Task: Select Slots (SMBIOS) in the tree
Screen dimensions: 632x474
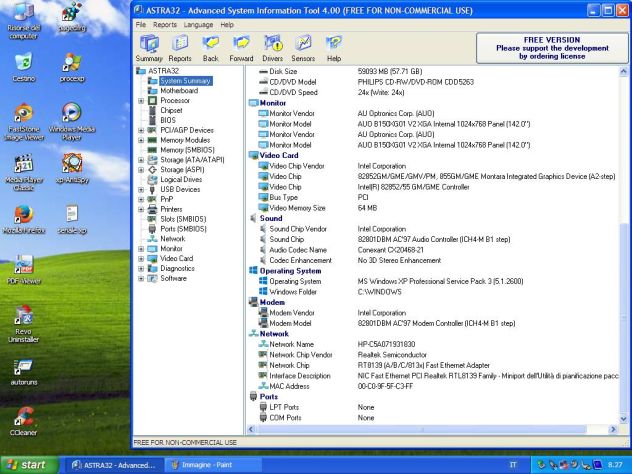Action: pyautogui.click(x=183, y=219)
